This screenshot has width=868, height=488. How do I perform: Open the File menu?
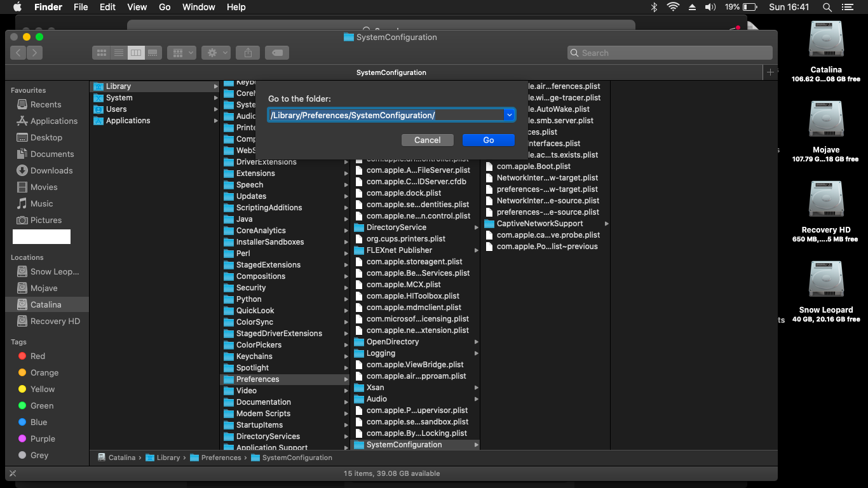point(81,7)
